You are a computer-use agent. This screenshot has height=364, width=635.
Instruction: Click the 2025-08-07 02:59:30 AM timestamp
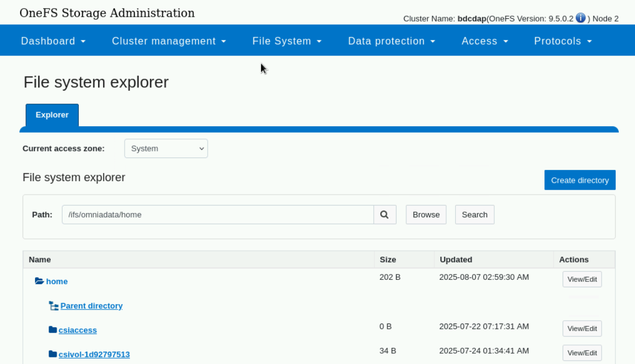(484, 277)
